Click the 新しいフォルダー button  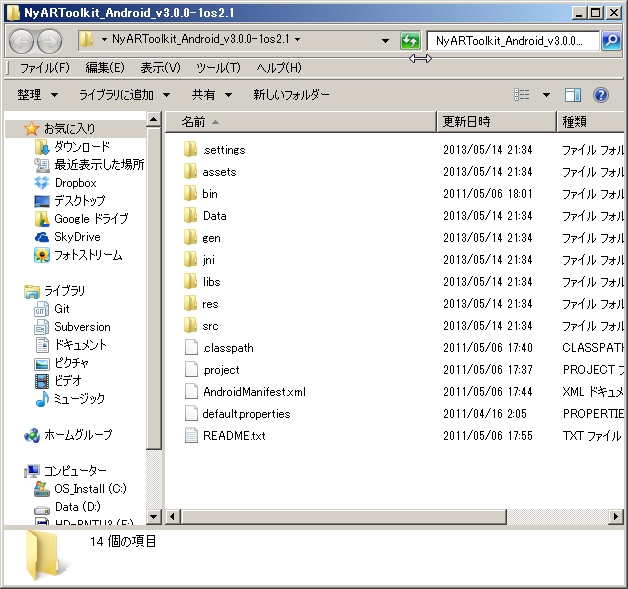tap(291, 95)
